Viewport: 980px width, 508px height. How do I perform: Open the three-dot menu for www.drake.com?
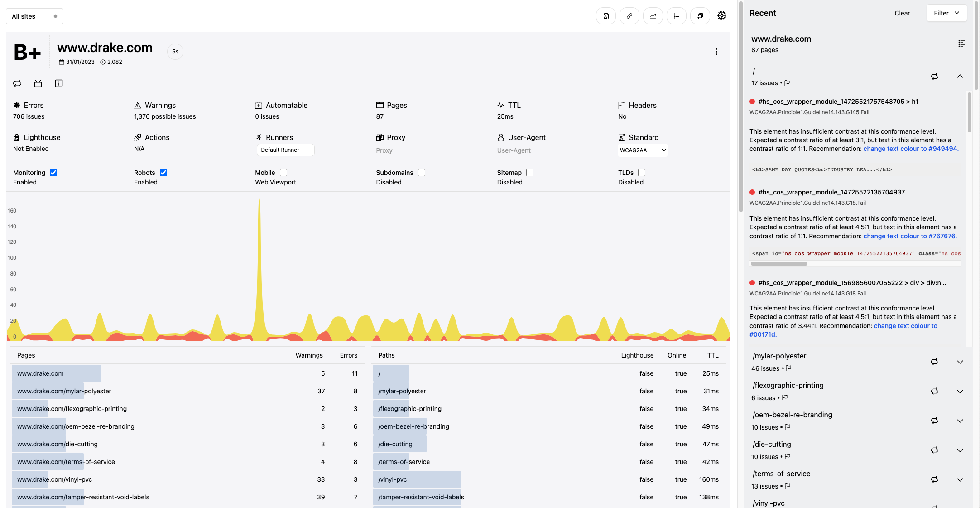coord(716,52)
